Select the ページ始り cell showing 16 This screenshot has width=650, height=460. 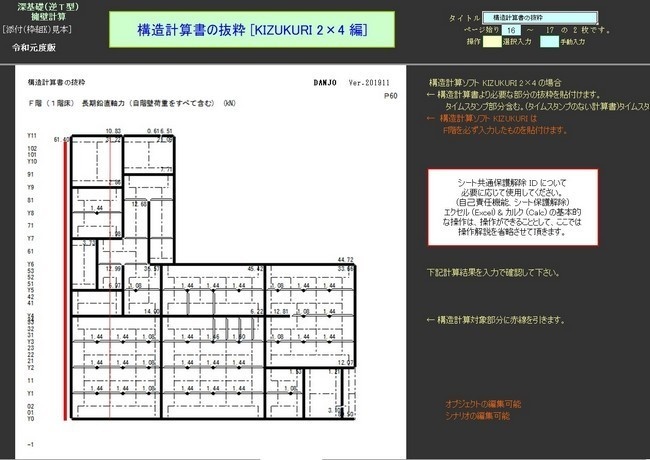click(511, 30)
